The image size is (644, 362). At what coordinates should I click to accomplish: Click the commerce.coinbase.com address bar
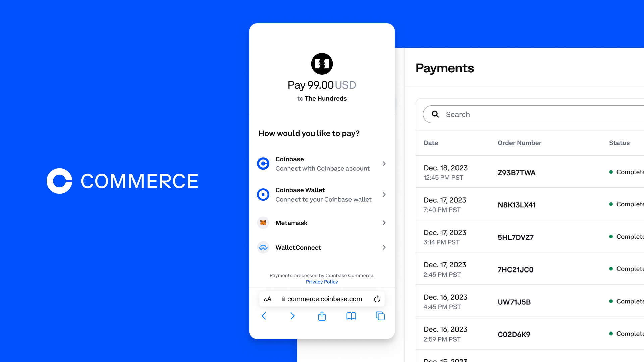[322, 299]
